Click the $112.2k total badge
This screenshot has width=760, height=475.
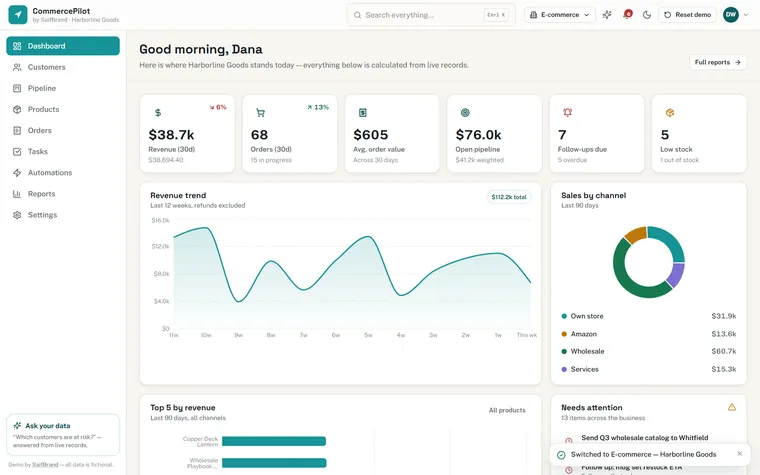pos(508,197)
